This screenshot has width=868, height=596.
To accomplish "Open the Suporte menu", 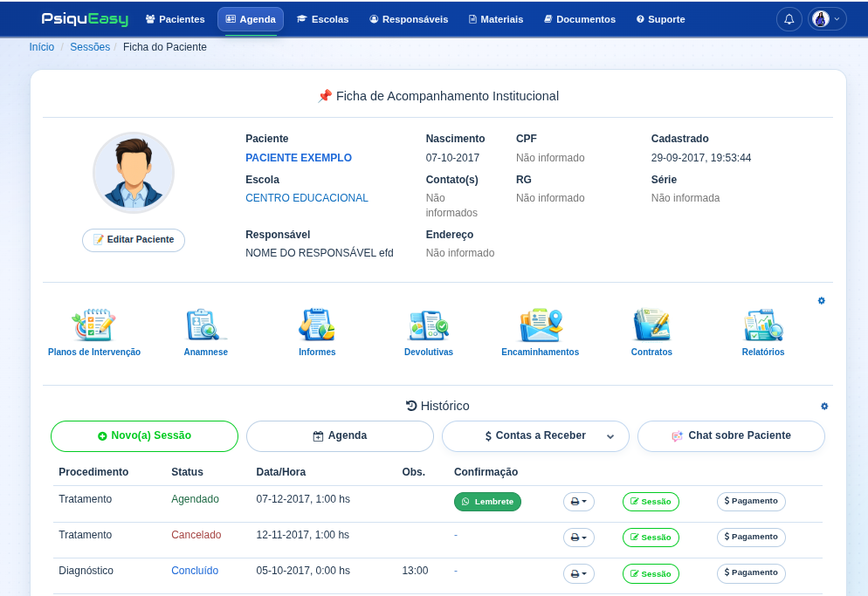I will [x=660, y=19].
